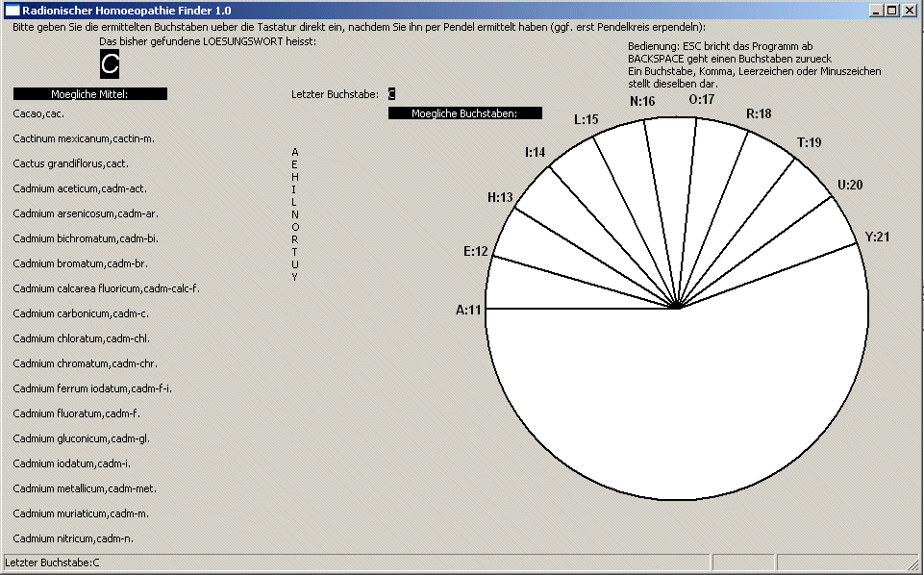This screenshot has width=924, height=575.
Task: Click the status bar text 'Letzter Buchstabe:C'
Action: pyautogui.click(x=52, y=562)
